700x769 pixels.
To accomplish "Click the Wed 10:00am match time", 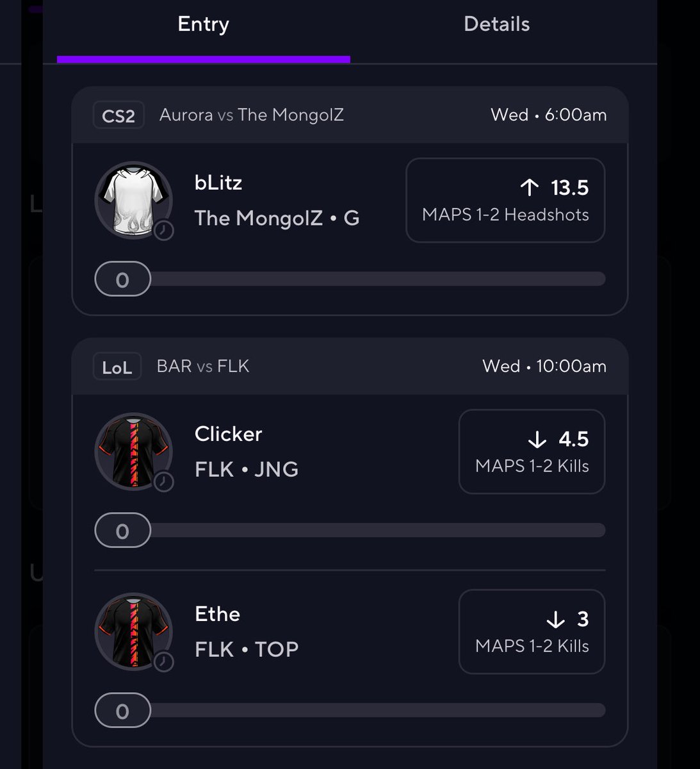I will click(x=544, y=367).
